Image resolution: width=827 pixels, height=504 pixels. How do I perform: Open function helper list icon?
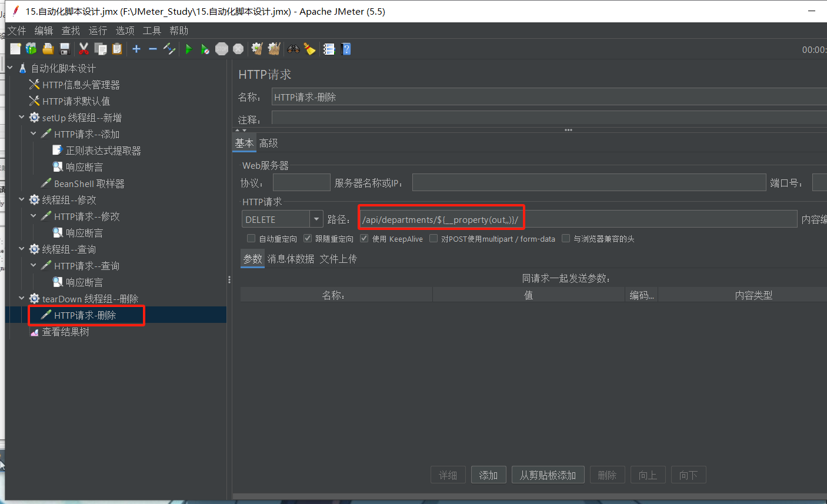point(329,49)
